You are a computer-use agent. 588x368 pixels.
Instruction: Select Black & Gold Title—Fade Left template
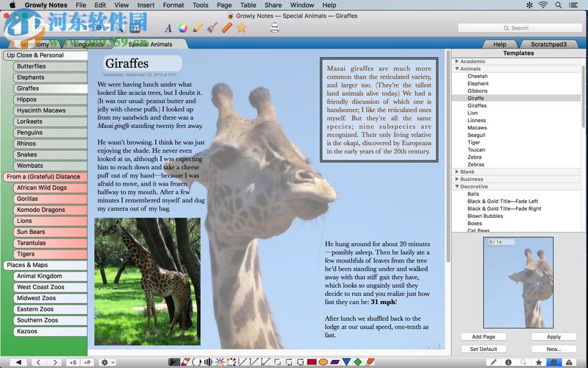pos(503,201)
